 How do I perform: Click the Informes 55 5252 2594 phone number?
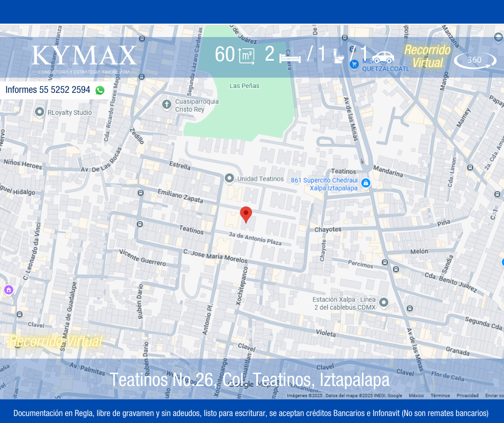[48, 90]
